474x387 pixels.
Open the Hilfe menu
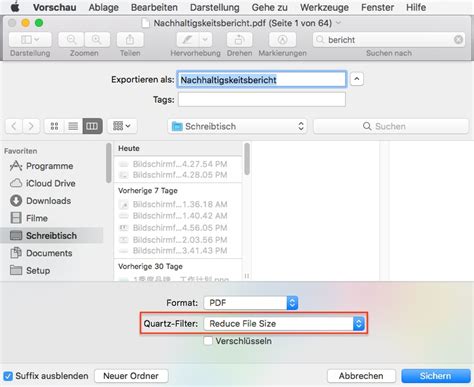416,7
